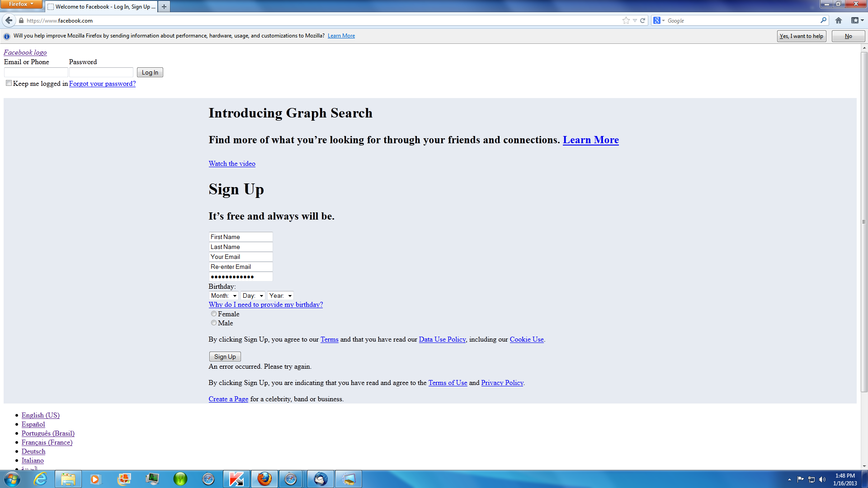Screen dimensions: 868x488
Task: Show hidden tray icons arrow
Action: [x=789, y=479]
